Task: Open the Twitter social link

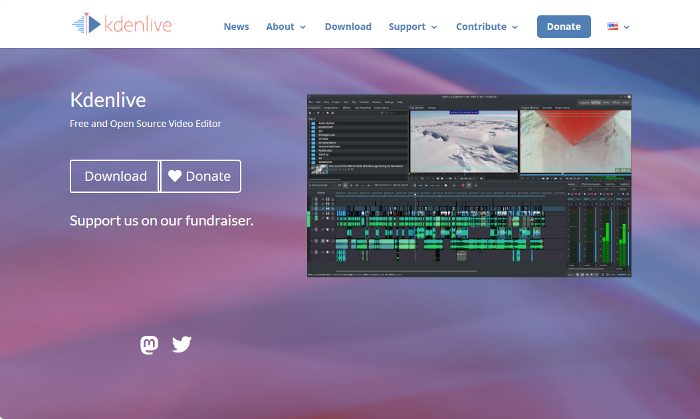Action: (182, 344)
